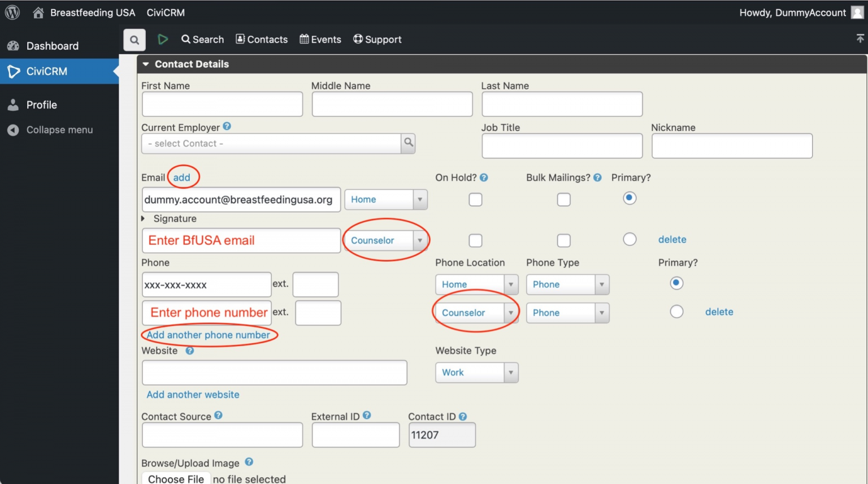Viewport: 868px width, 484px height.
Task: Check On Hold for dummy.account email
Action: click(x=475, y=200)
